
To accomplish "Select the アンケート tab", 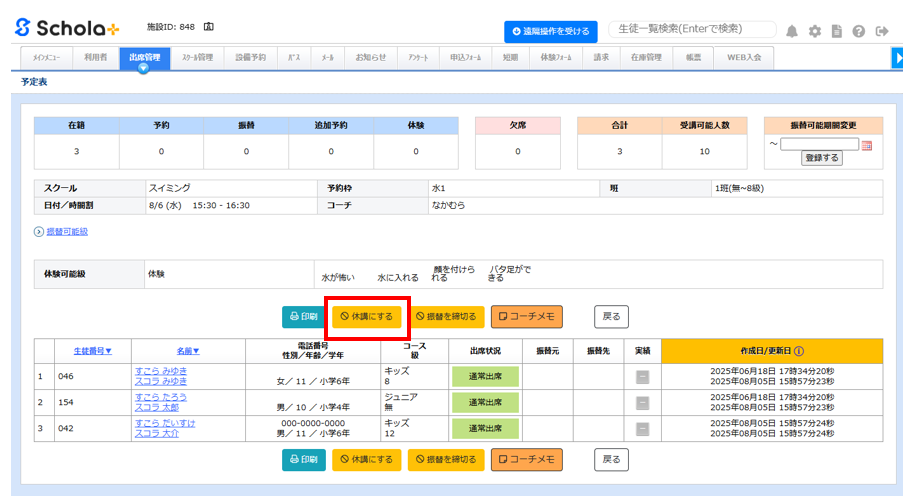I will (418, 58).
